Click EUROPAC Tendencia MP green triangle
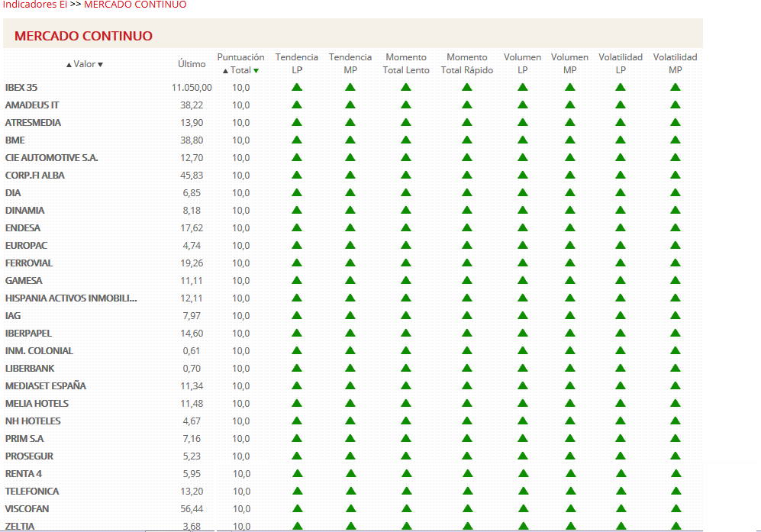Screen dimensions: 761x532 tap(350, 245)
